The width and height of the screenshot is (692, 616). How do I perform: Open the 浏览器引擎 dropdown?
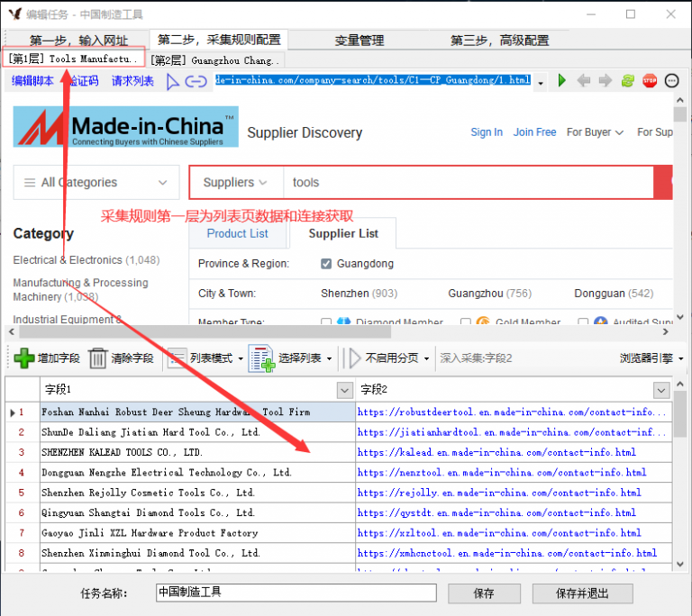[x=651, y=358]
